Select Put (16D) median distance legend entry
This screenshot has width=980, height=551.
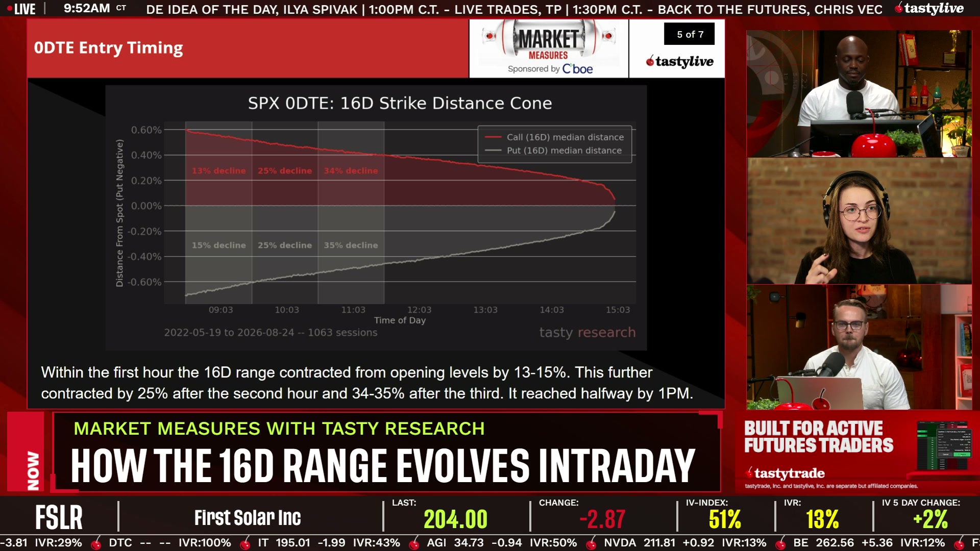(x=553, y=151)
